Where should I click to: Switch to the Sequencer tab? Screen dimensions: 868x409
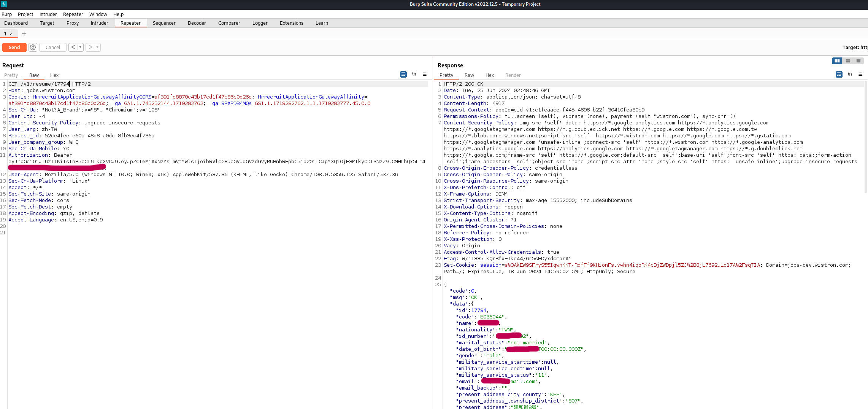click(164, 23)
